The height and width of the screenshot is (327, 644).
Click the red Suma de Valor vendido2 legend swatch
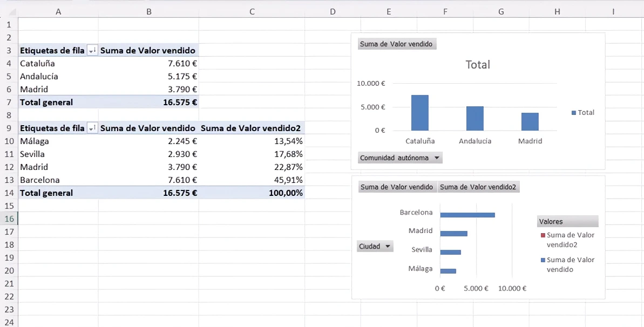click(543, 235)
